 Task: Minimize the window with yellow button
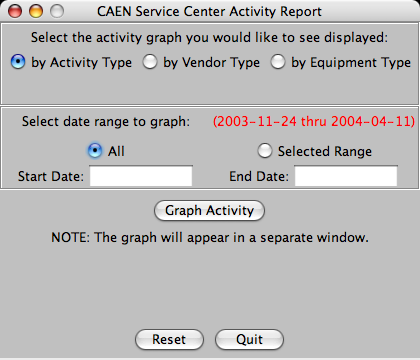coord(36,11)
